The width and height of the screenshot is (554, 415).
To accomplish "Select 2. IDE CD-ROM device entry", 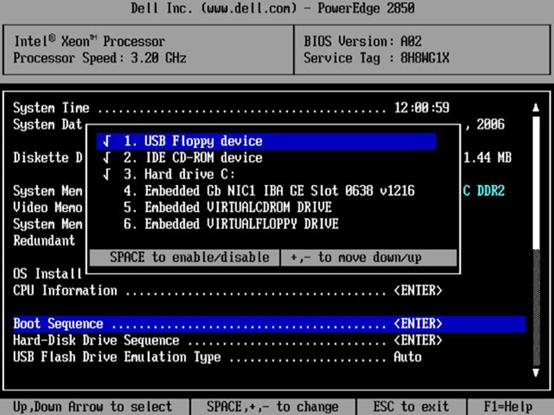I will [193, 158].
